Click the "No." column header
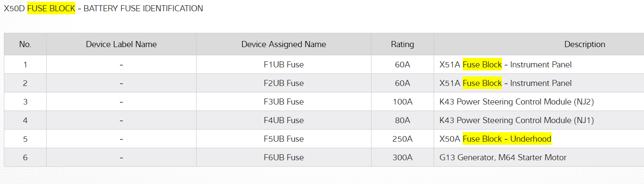Viewport: 644px width, 184px height. click(x=25, y=44)
